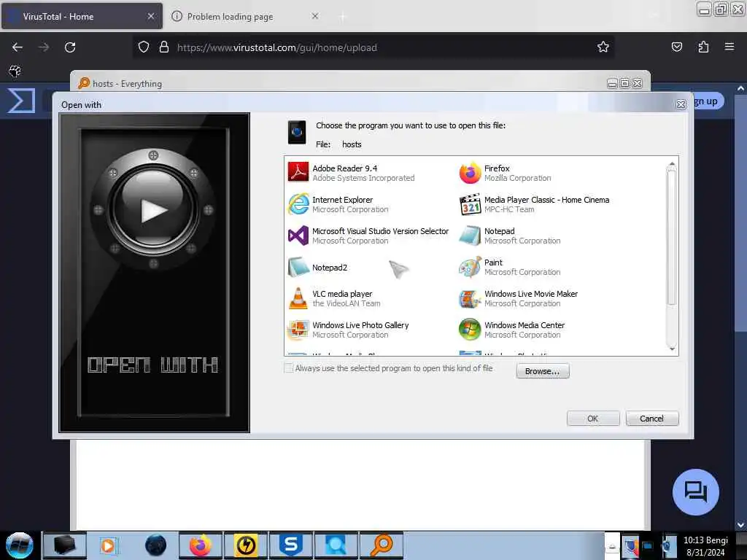Switch to VirusTotal - Home tab

pyautogui.click(x=81, y=17)
